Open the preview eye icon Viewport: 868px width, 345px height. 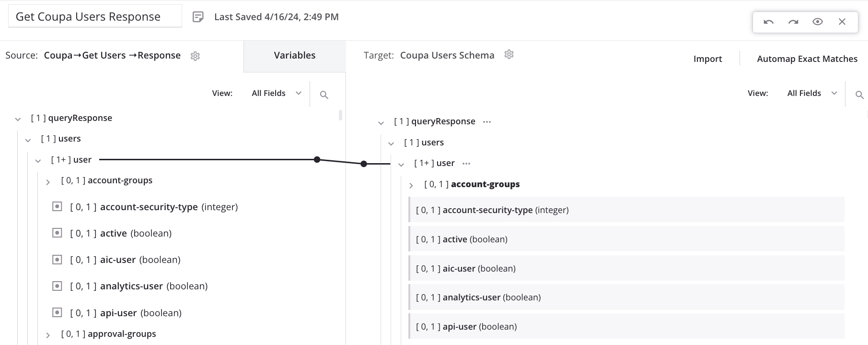(x=817, y=22)
